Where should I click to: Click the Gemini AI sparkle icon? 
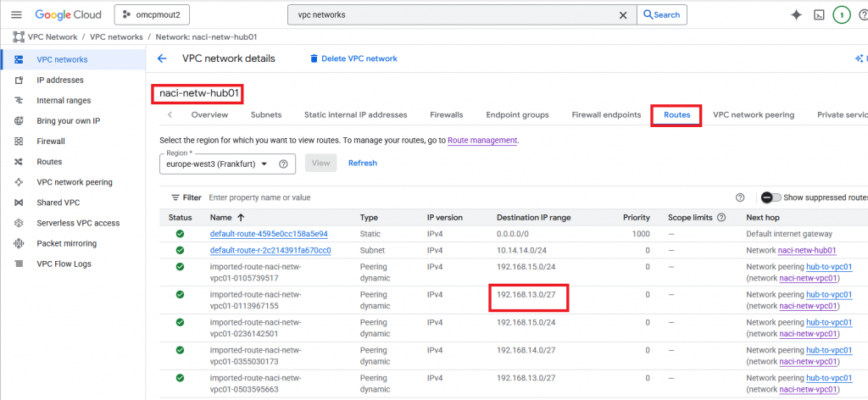coord(795,15)
